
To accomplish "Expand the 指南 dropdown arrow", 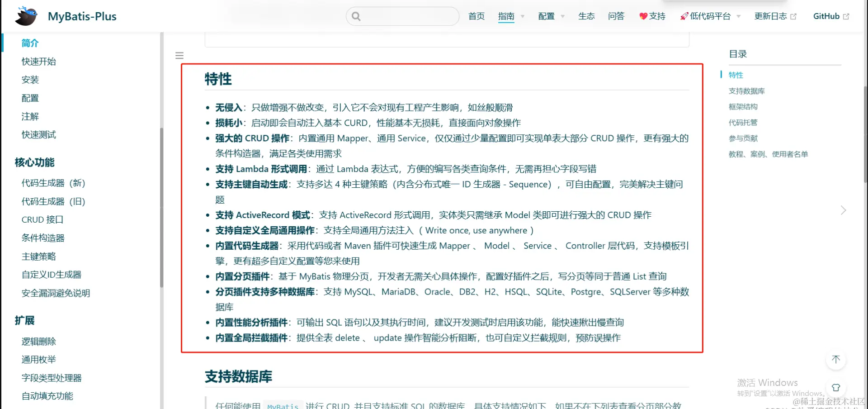I will (x=523, y=16).
